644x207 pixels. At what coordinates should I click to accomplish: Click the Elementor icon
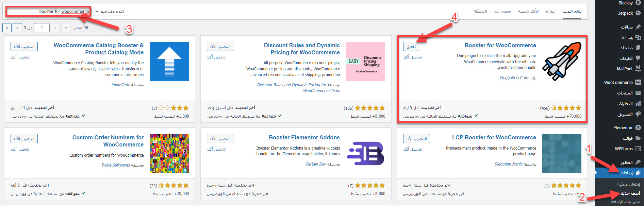click(x=638, y=127)
